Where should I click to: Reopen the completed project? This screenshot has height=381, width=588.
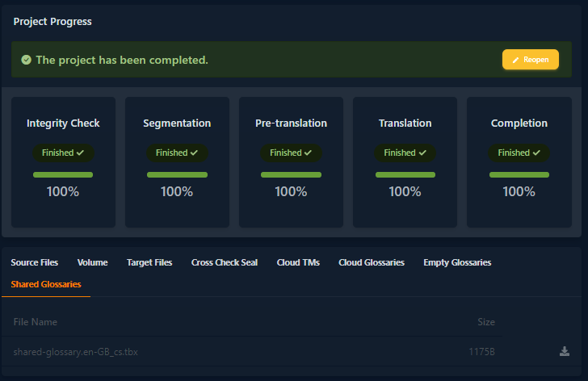click(530, 60)
